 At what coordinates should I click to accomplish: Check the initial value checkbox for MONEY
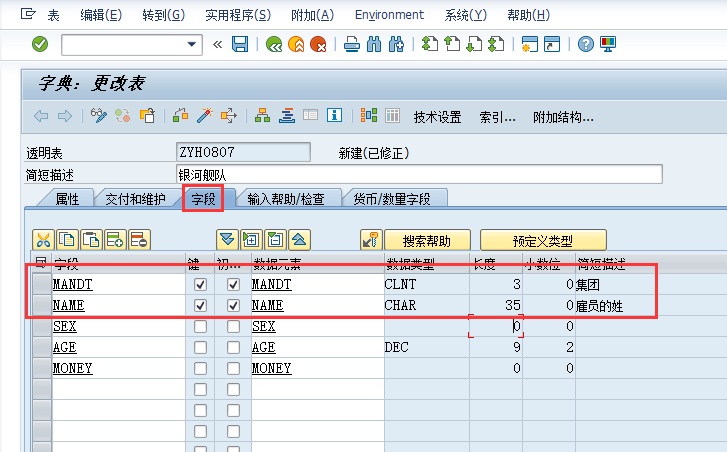tap(233, 369)
